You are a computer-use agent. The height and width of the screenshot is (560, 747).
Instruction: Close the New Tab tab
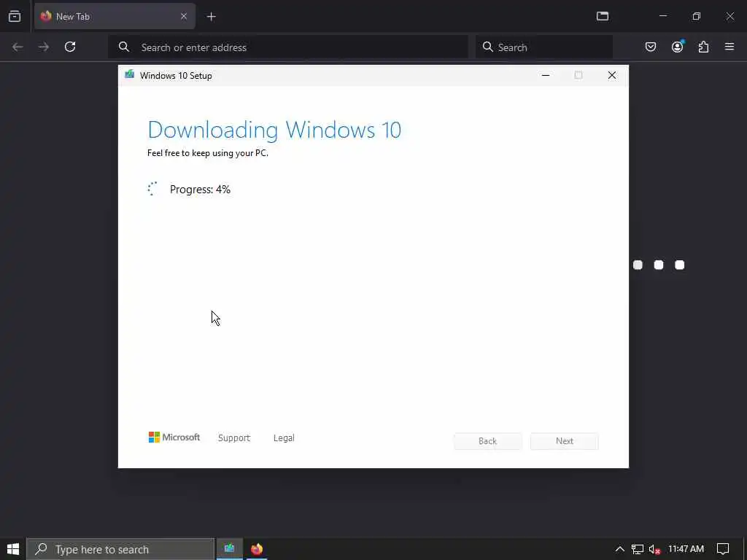pos(183,16)
